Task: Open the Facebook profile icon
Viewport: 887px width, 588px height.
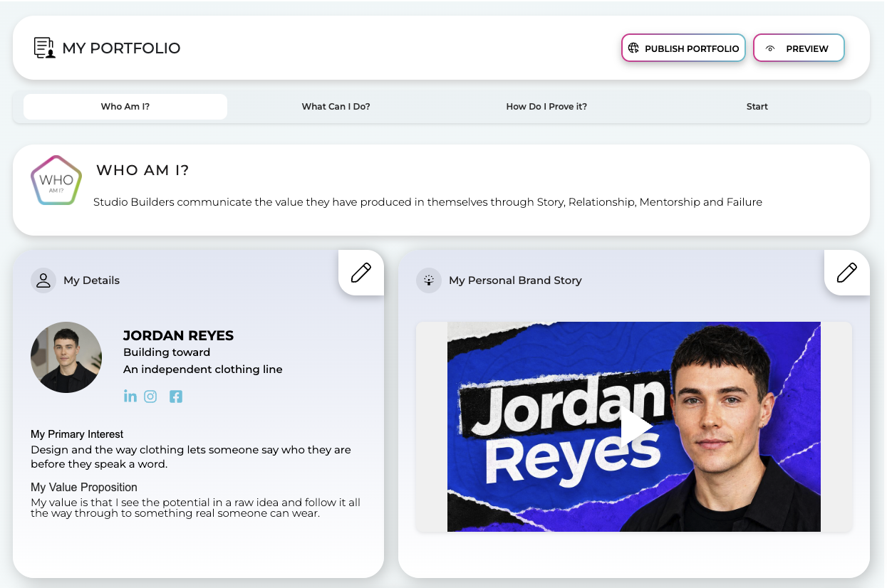Action: [x=176, y=397]
